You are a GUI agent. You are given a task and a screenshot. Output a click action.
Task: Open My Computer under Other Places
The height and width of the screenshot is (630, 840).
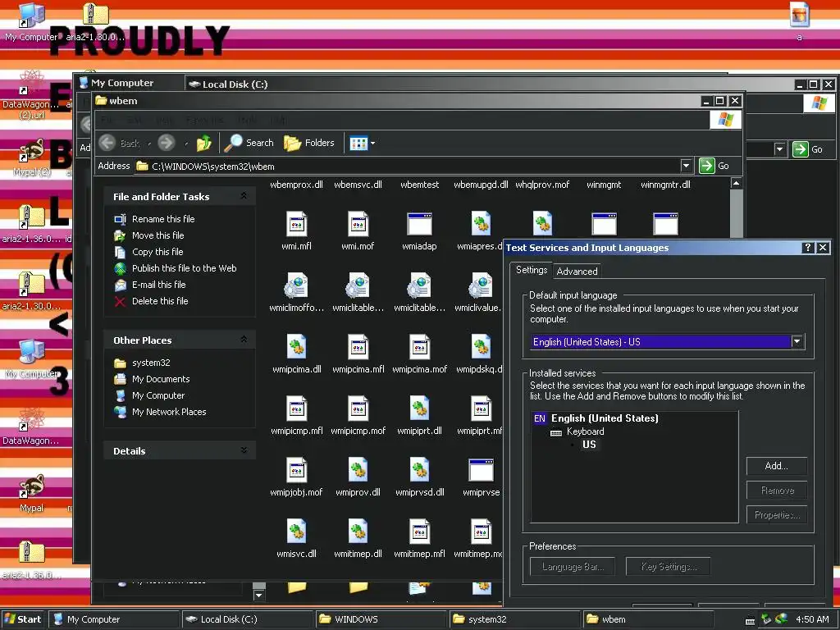coord(158,395)
